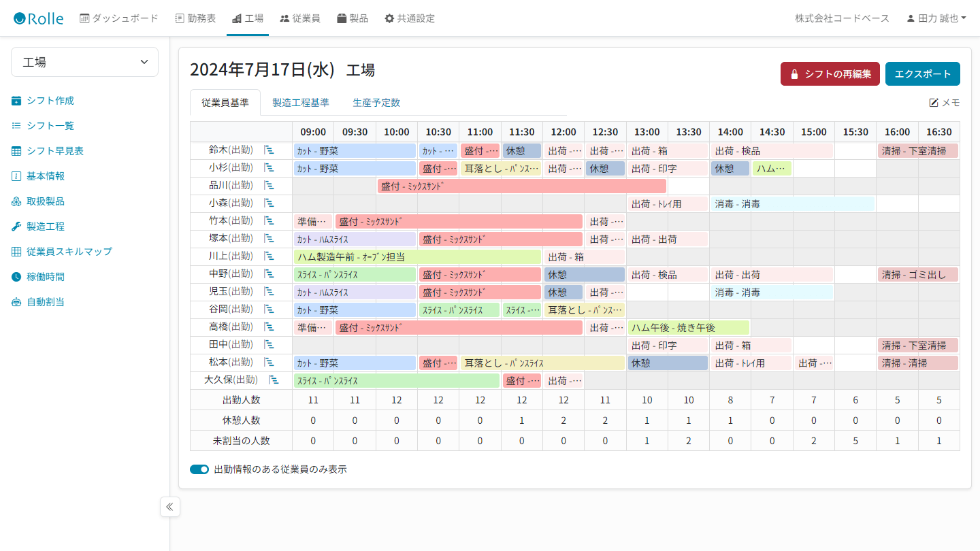Open the 工場 selector dropdown
This screenshot has height=551, width=980.
click(x=85, y=62)
